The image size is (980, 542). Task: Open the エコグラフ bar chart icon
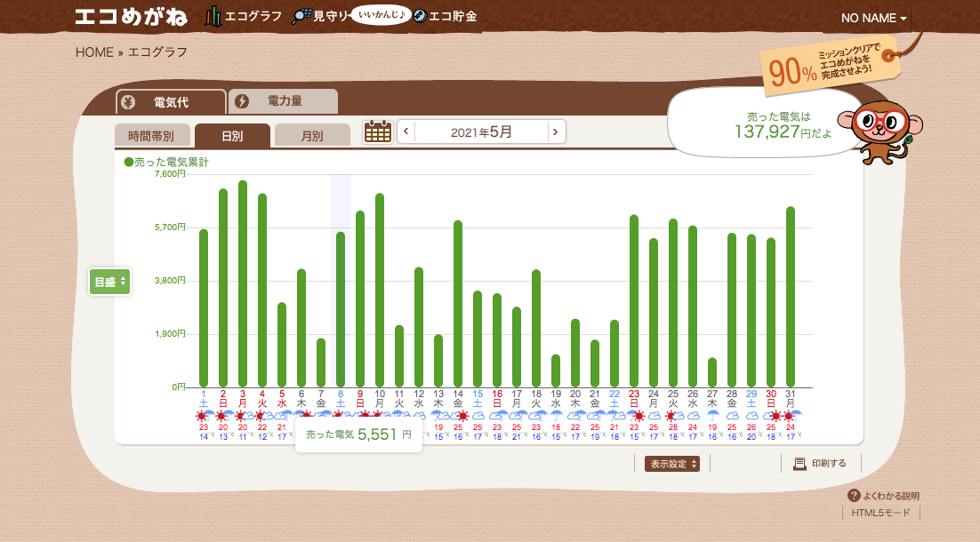pyautogui.click(x=213, y=16)
